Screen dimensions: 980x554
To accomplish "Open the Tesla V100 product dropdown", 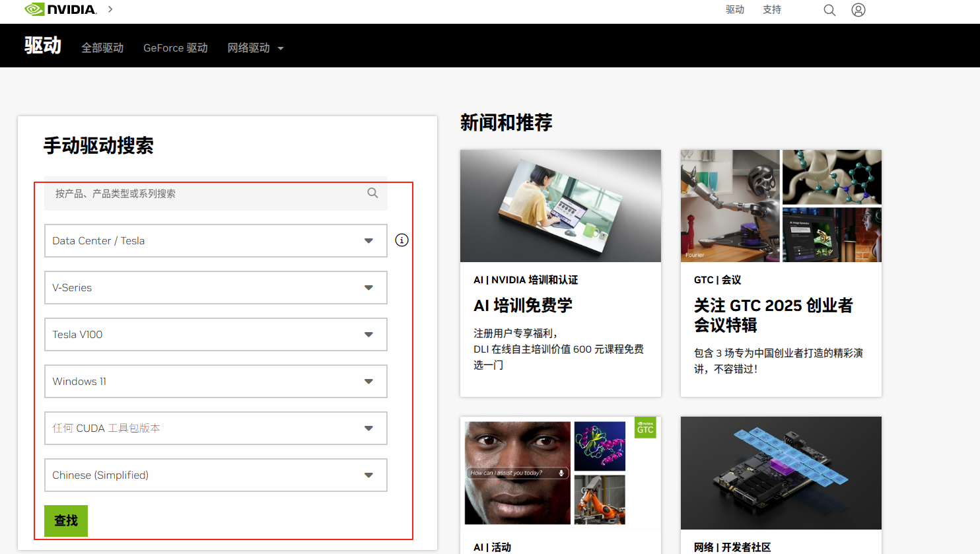I will point(216,335).
